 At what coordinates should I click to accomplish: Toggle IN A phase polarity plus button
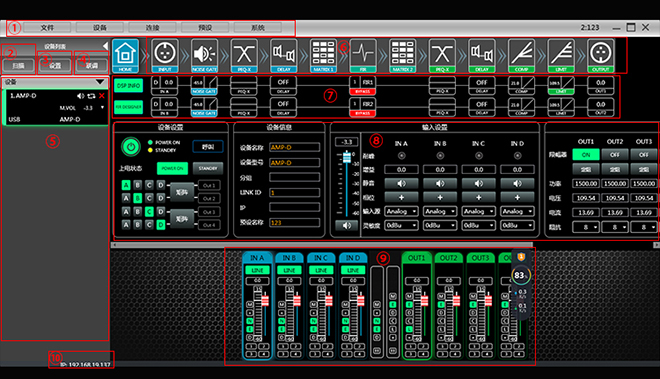point(402,198)
